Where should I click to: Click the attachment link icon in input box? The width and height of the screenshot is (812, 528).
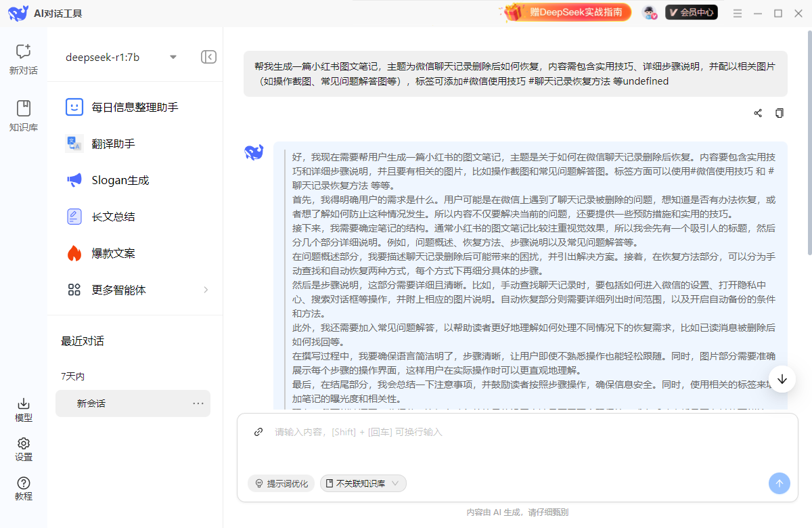click(x=258, y=431)
